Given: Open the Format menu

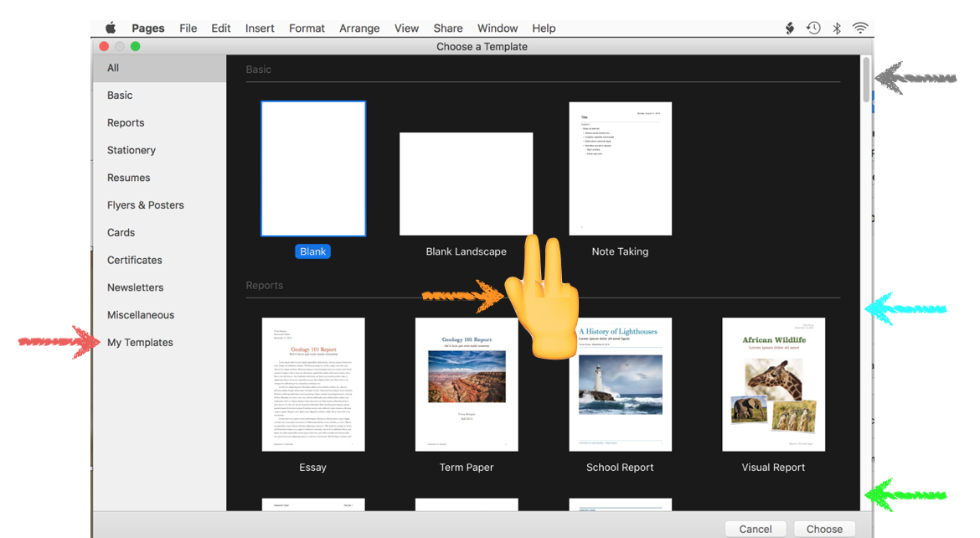Looking at the screenshot, I should coord(307,28).
